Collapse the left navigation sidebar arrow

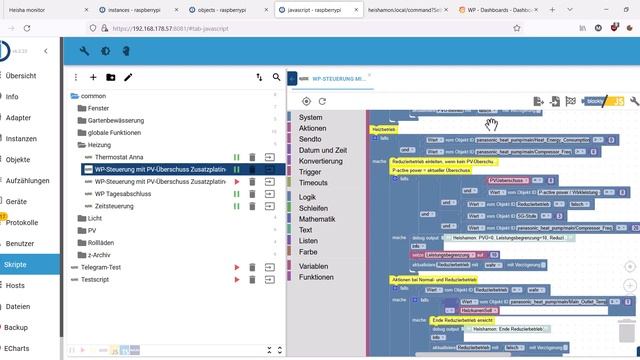click(46, 51)
